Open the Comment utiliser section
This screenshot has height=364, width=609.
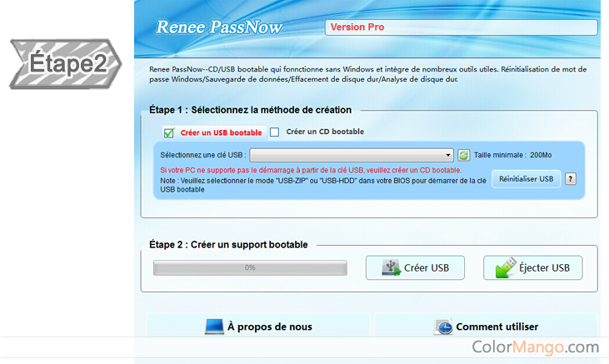(486, 327)
